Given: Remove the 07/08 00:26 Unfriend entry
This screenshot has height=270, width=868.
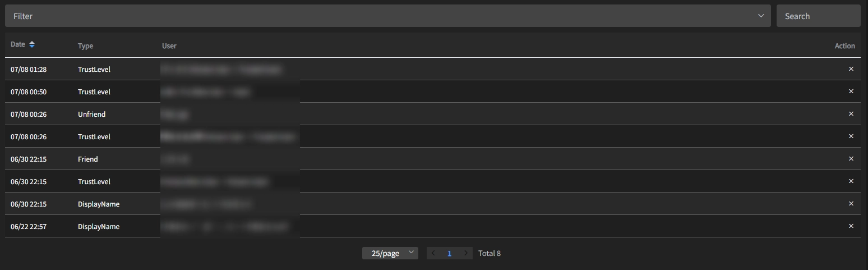Looking at the screenshot, I should [851, 114].
